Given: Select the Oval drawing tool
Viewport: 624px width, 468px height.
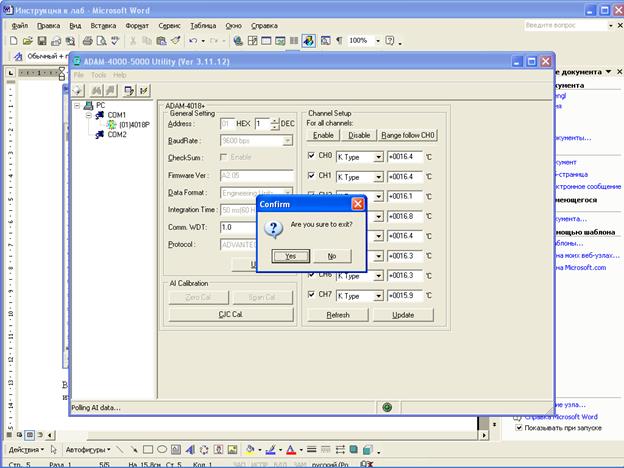Looking at the screenshot, I should 162,450.
